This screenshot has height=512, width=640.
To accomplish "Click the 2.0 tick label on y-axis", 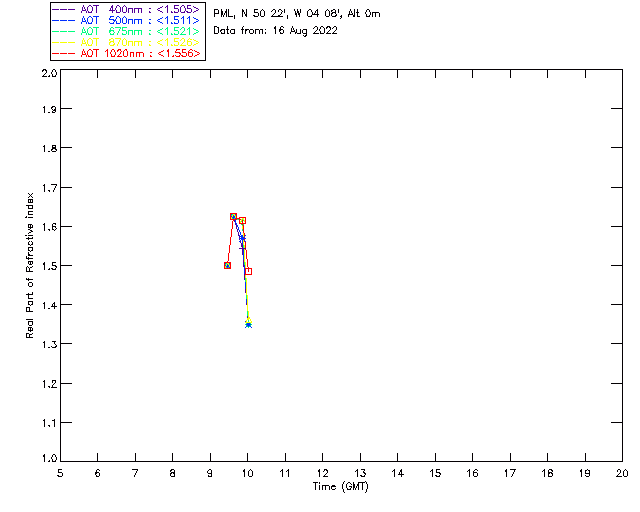I will pyautogui.click(x=49, y=73).
